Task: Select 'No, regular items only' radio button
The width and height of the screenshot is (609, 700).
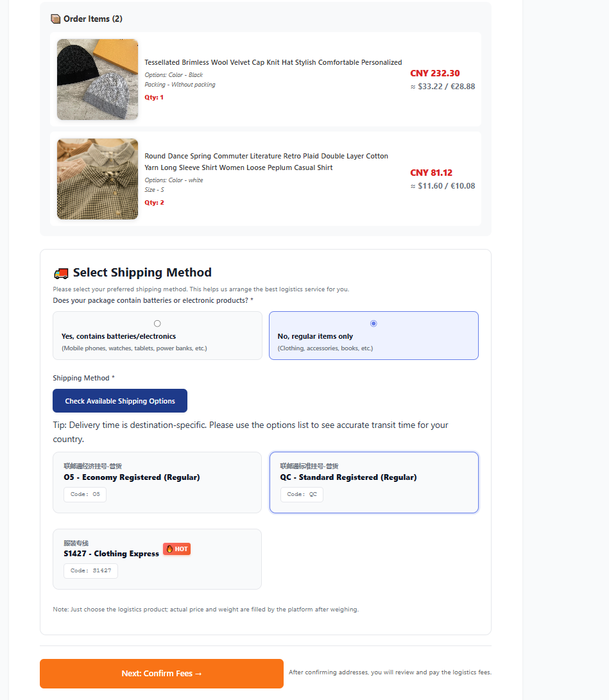Action: click(x=373, y=323)
